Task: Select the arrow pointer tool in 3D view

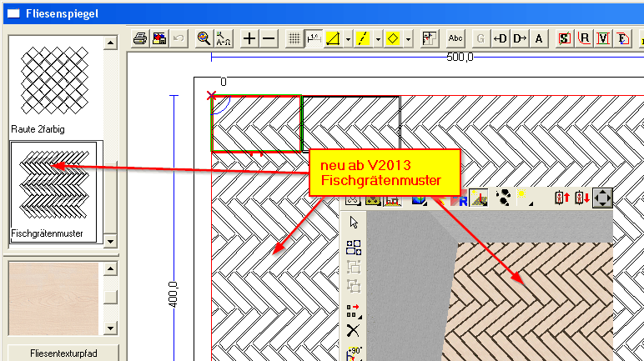Action: tap(354, 223)
